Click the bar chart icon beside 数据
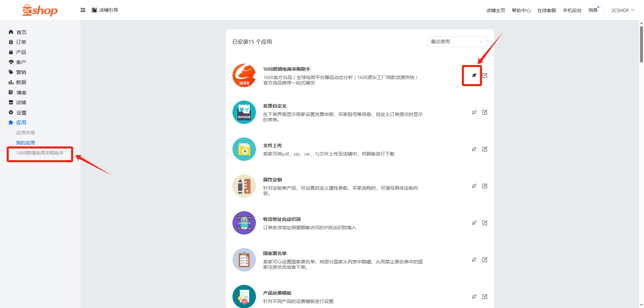Image resolution: width=644 pixels, height=308 pixels. pyautogui.click(x=11, y=82)
